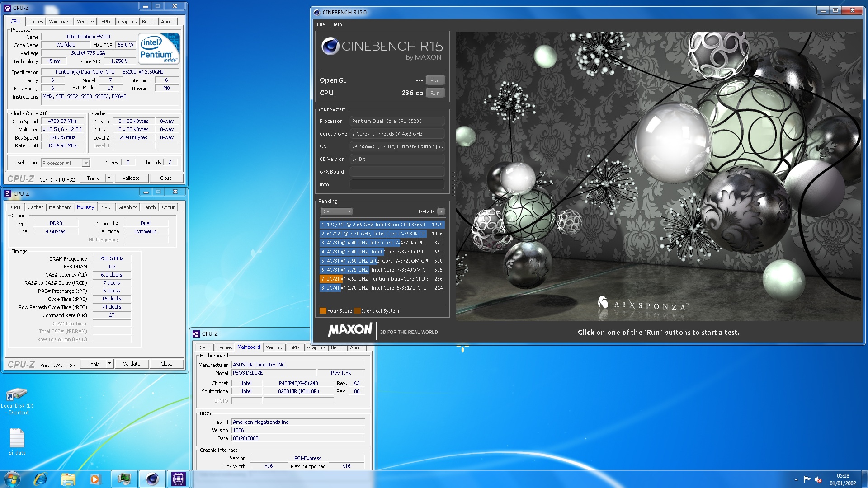Select Mainboard tab in Memory CPU-Z window
This screenshot has height=488, width=868.
coord(60,207)
